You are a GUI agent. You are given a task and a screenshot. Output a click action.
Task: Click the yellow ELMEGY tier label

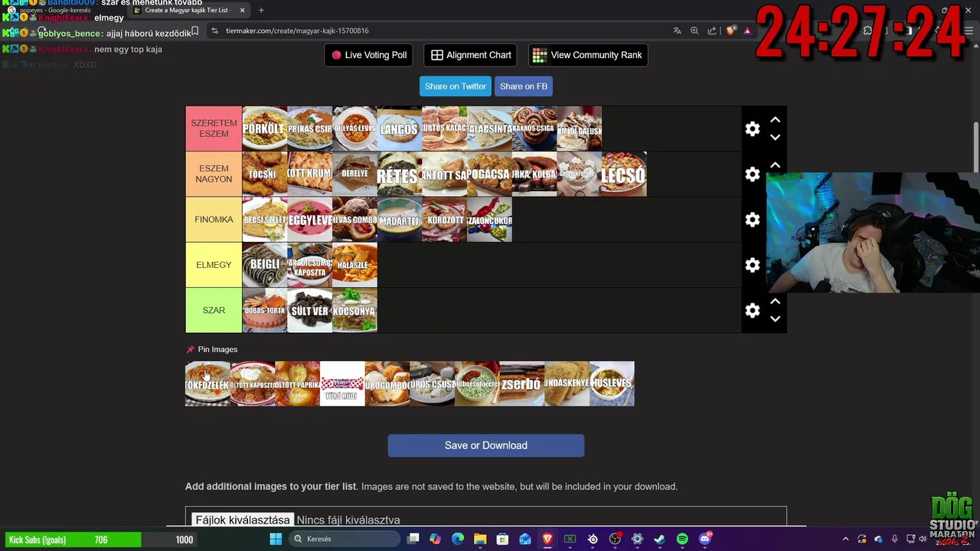point(214,265)
